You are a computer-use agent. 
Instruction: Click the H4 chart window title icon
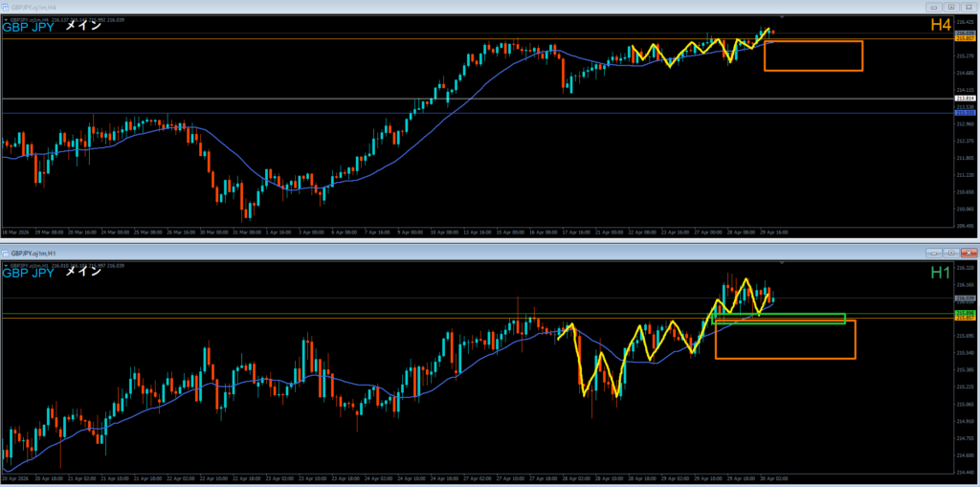(x=6, y=5)
